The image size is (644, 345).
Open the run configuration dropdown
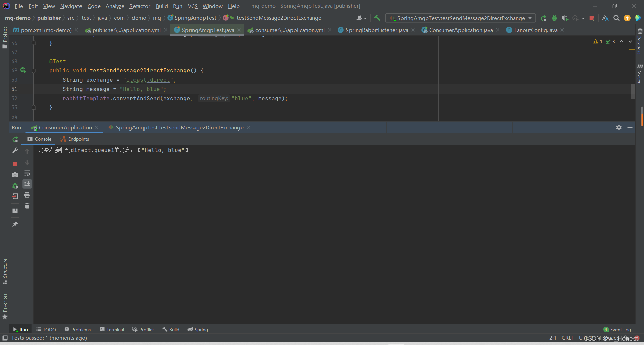(530, 18)
